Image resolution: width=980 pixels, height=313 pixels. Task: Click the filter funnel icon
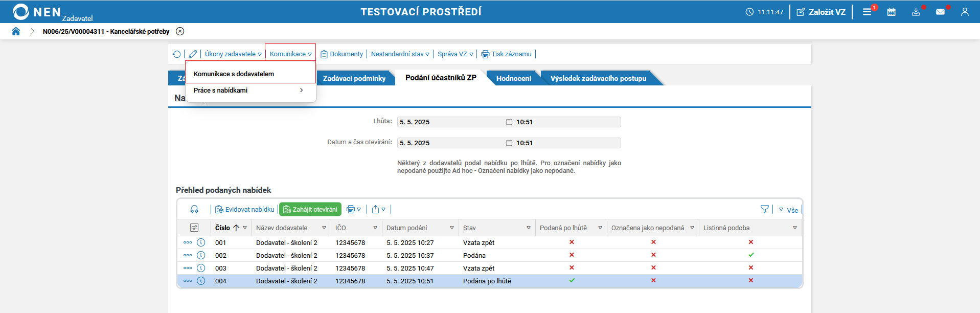[765, 209]
